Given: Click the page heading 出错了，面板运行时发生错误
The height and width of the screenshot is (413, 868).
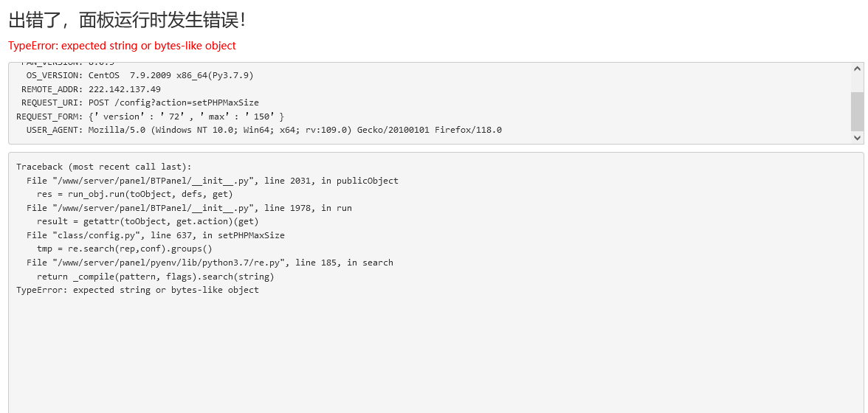Looking at the screenshot, I should coord(127,21).
